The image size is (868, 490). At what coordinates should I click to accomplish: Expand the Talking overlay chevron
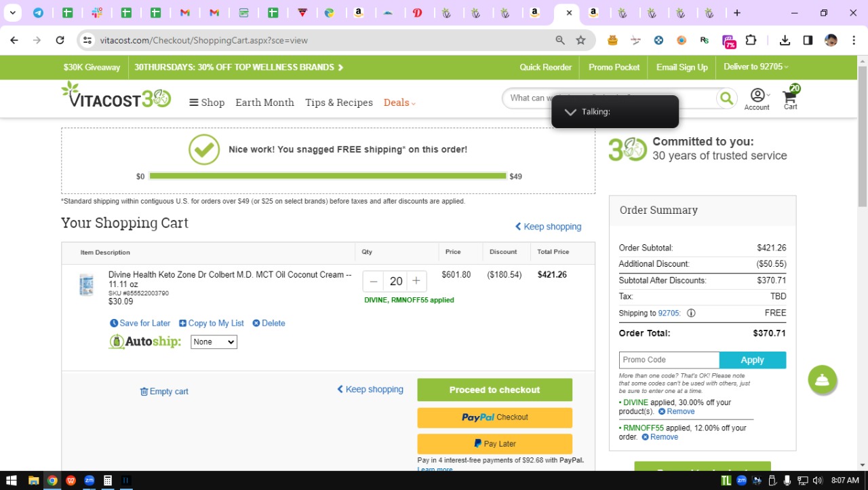tap(570, 112)
